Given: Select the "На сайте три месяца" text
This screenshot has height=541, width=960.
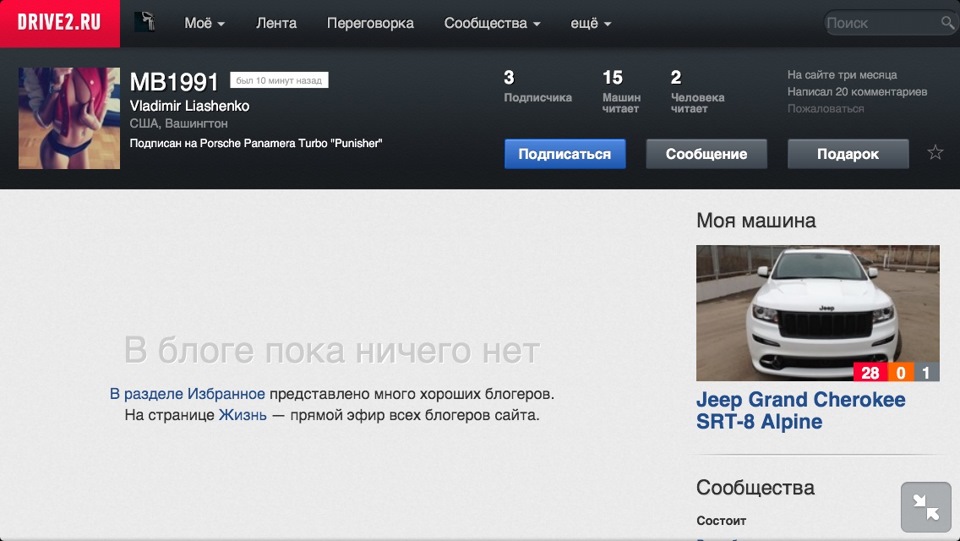Looking at the screenshot, I should coord(842,75).
